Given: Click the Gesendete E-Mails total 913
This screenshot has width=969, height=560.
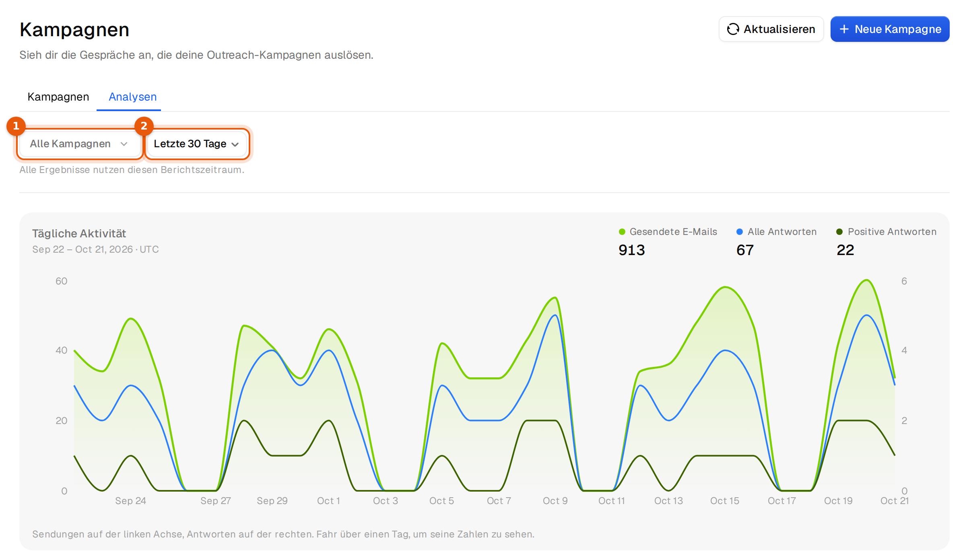Looking at the screenshot, I should [x=631, y=250].
